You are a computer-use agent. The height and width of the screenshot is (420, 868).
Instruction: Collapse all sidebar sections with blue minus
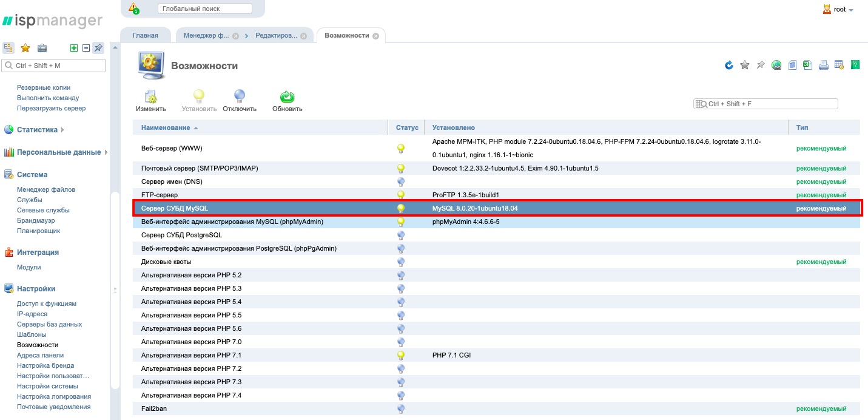86,48
